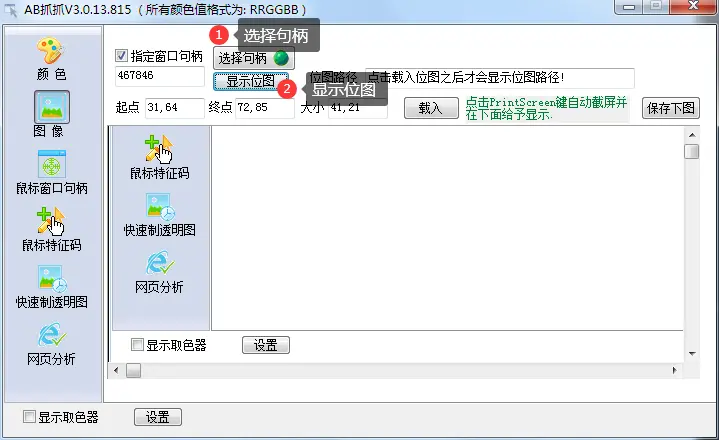Screen dimensions: 719x440
Task: Open the 颜色 color tool in sidebar
Action: pos(51,59)
